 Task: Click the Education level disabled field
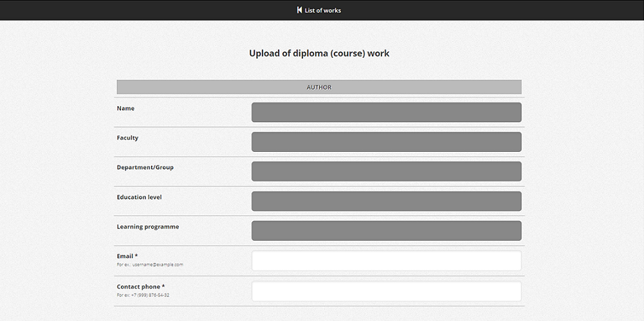tap(386, 201)
